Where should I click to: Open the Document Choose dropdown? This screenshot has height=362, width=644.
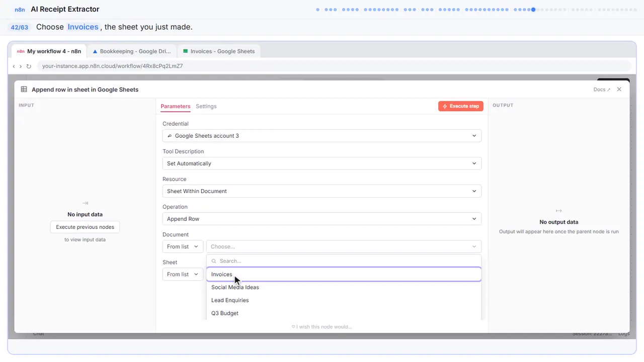pyautogui.click(x=344, y=246)
